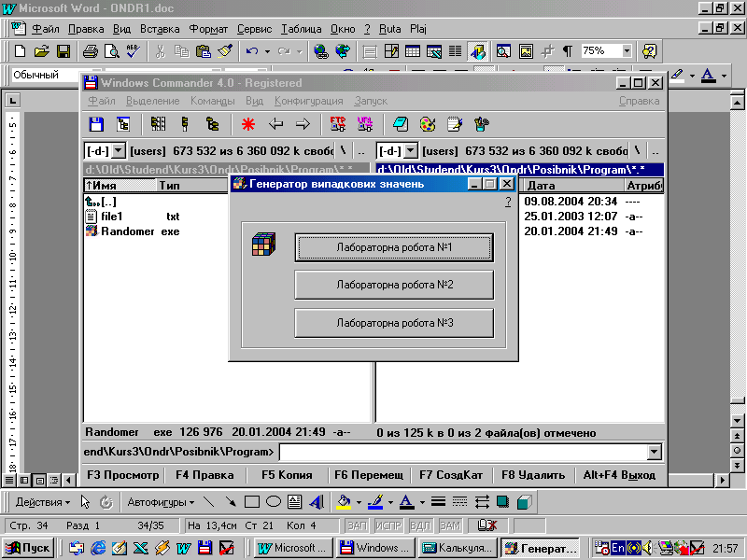
Task: Click Лабораторна робота №1 button
Action: 394,247
